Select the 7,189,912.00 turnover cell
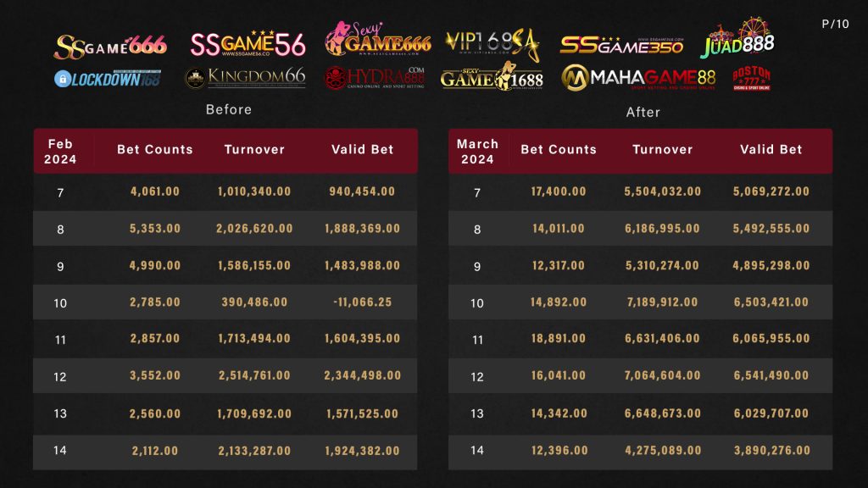868x488 pixels. pos(663,302)
